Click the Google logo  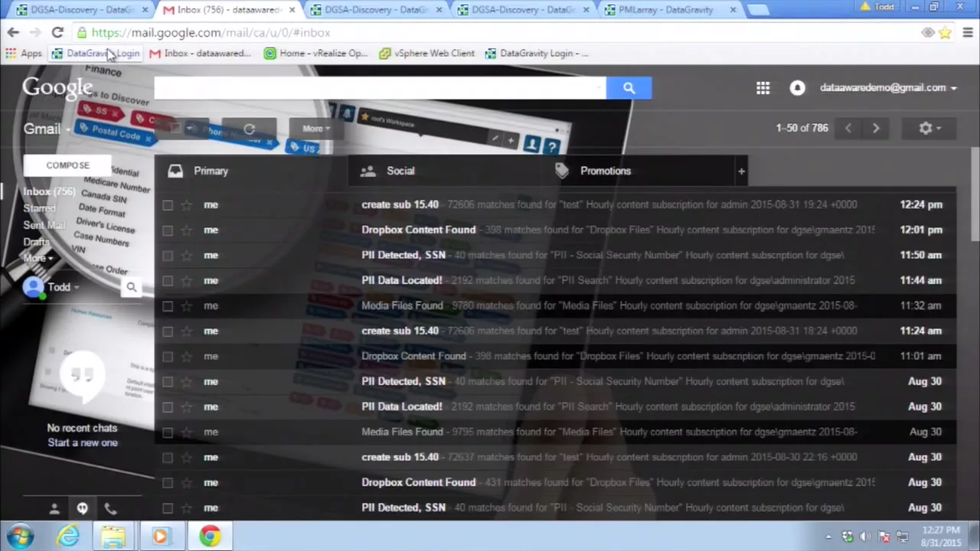(57, 88)
